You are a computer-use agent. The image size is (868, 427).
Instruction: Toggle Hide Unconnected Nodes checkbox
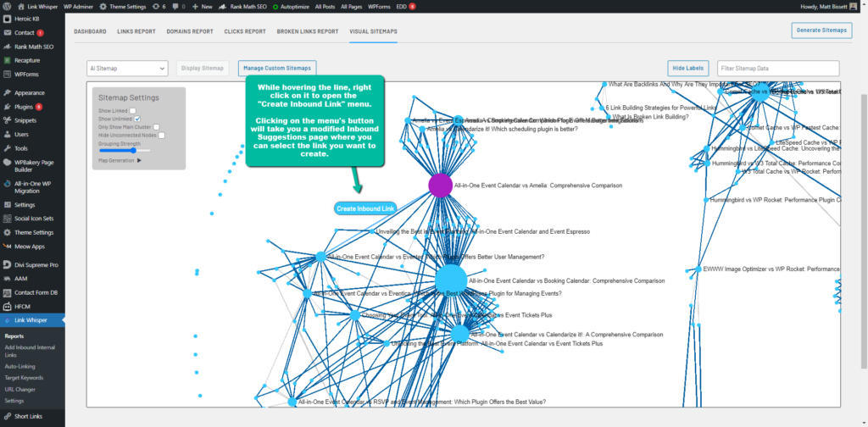[161, 135]
